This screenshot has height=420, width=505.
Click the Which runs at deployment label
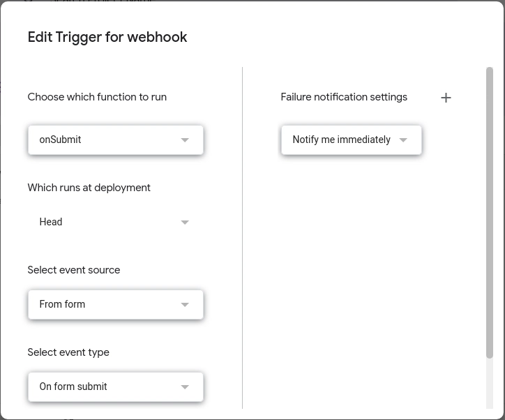[89, 188]
